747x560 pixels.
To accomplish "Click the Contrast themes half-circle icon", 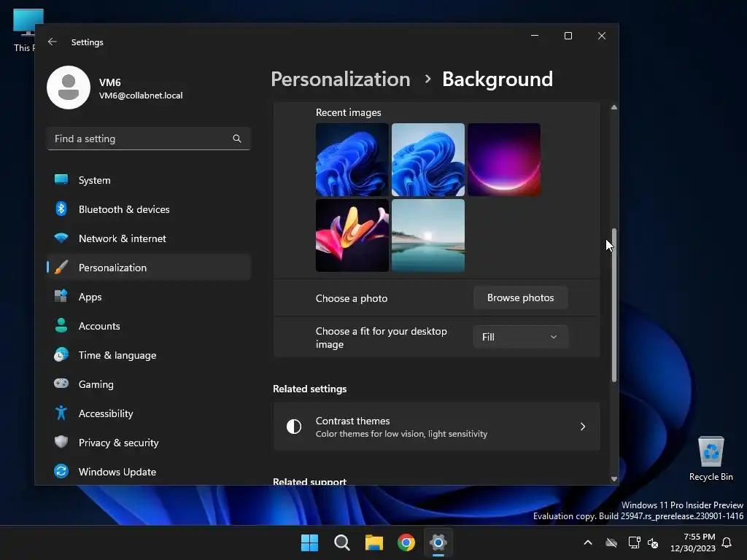I will coord(294,427).
